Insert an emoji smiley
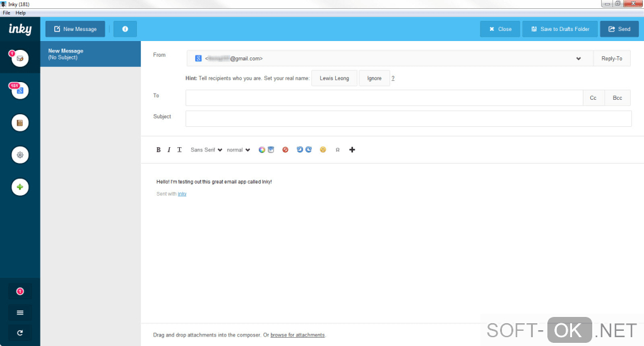The width and height of the screenshot is (644, 346). coord(323,150)
